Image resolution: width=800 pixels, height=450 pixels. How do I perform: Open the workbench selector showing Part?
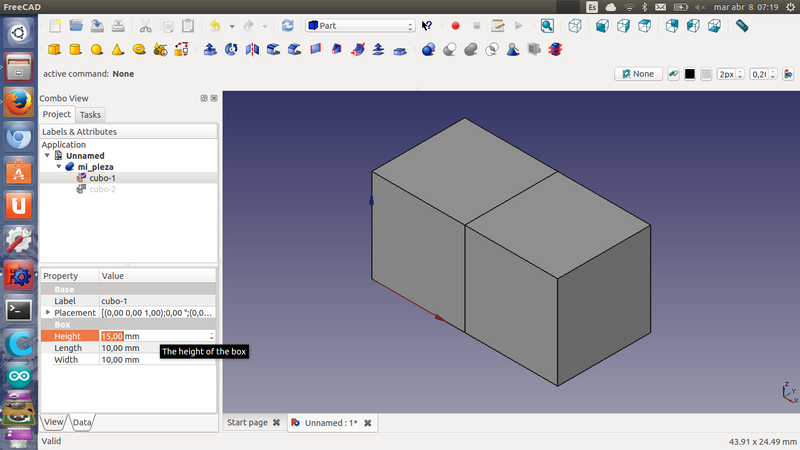click(x=360, y=25)
